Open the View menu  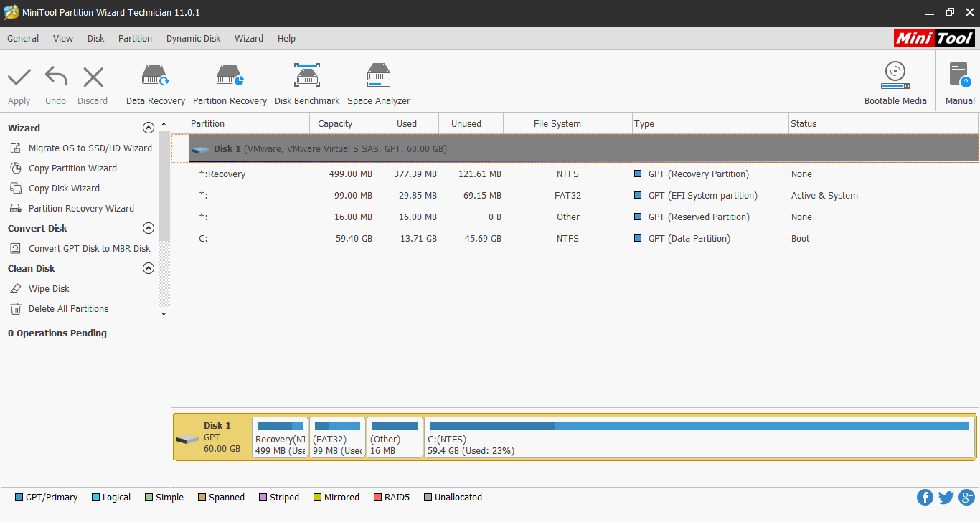coord(63,38)
